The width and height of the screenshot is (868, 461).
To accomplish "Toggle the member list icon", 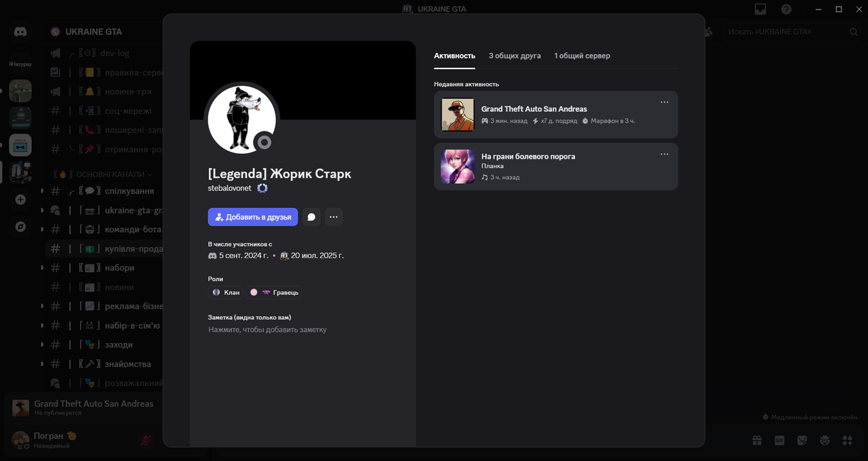I will point(709,32).
